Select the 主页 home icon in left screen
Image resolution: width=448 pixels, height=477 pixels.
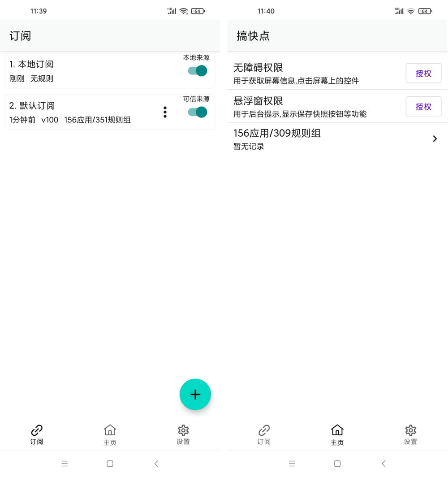pos(110,434)
